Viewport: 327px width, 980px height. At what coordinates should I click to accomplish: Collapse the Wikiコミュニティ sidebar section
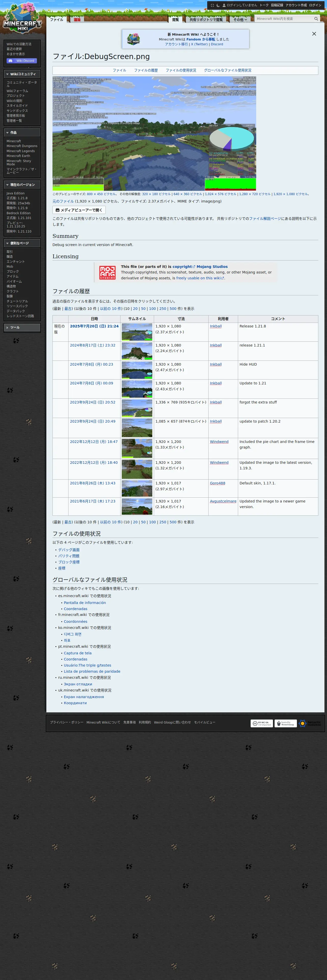22,74
